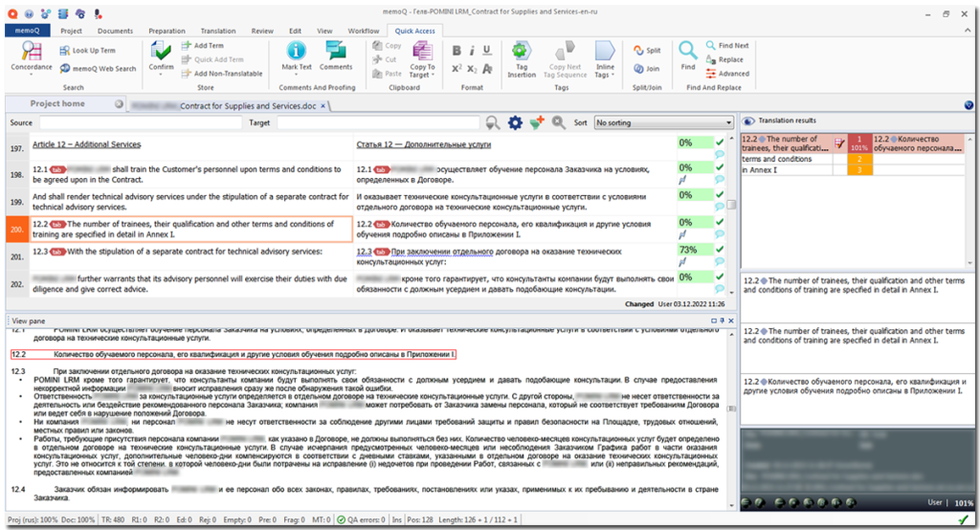Click Add Non-Translatable
980x530 pixels.
[x=222, y=74]
